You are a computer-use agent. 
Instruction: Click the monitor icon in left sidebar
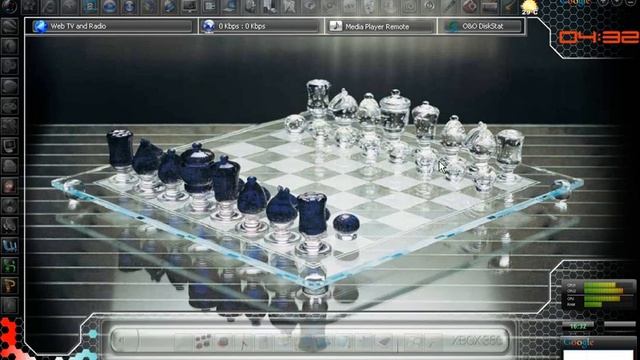[9, 146]
